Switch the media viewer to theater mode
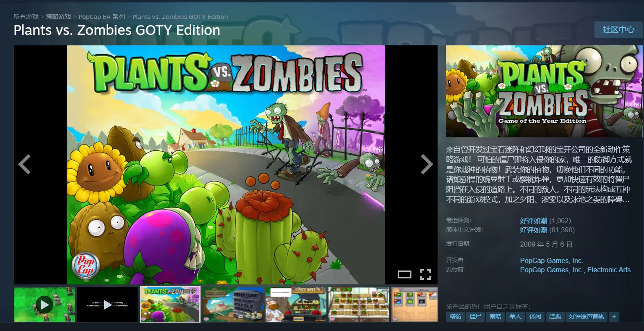The image size is (644, 331). [x=404, y=275]
